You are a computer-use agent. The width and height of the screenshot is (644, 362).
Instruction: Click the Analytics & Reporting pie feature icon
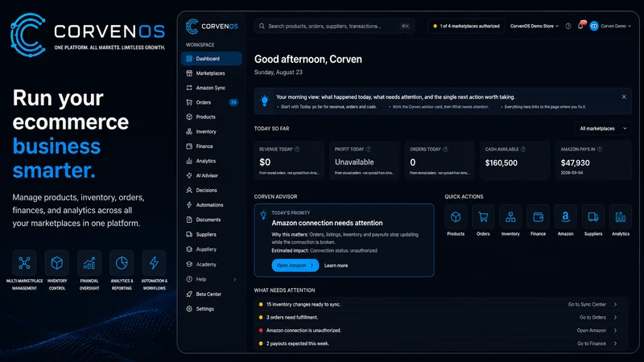point(122,263)
